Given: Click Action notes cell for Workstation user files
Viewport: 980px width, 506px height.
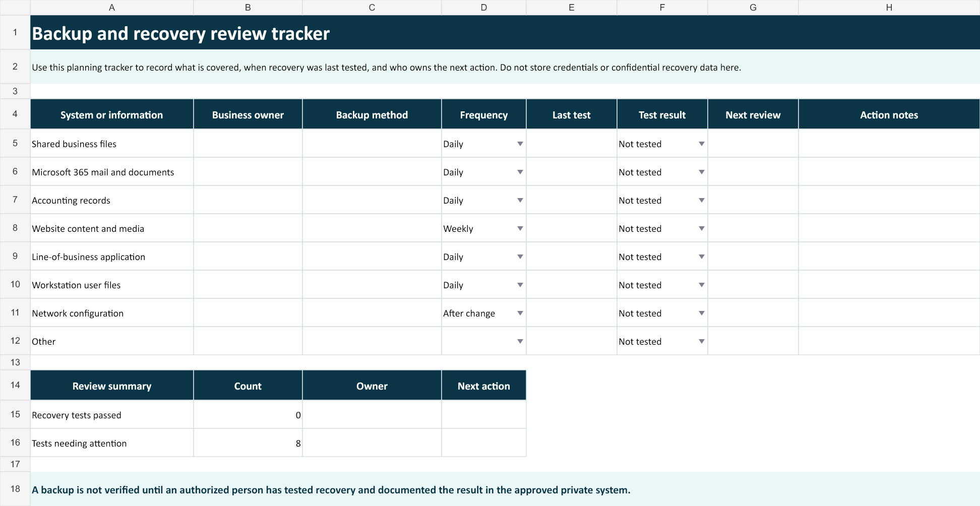Looking at the screenshot, I should (889, 285).
